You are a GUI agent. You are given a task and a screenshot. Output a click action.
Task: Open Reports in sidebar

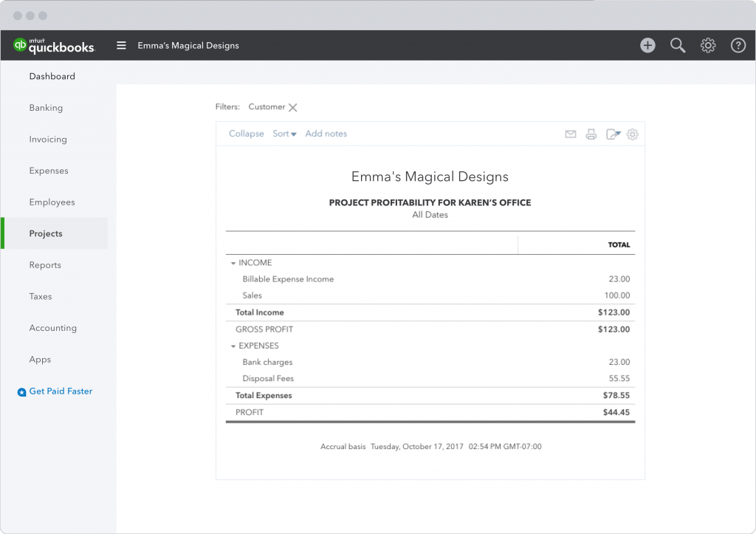pos(45,265)
